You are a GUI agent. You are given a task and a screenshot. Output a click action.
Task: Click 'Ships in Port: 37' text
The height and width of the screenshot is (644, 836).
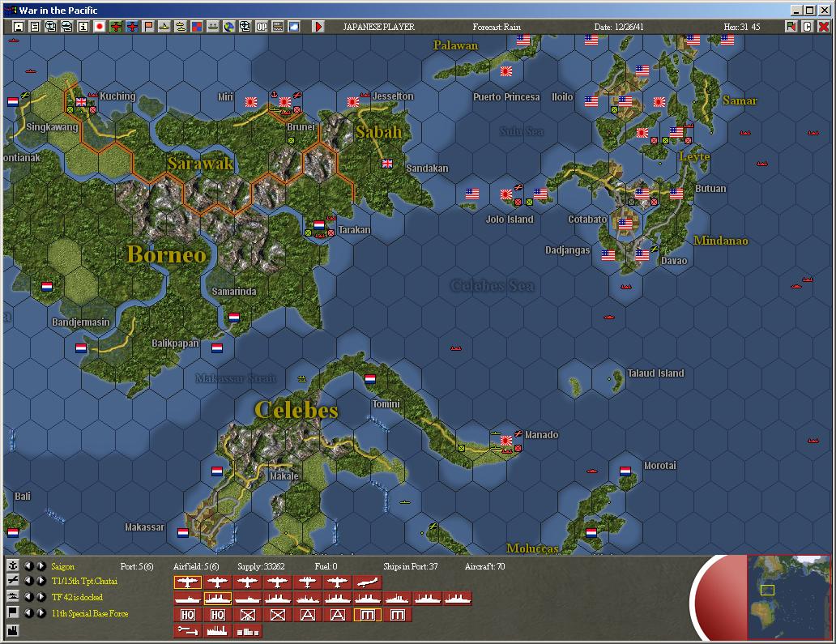(x=410, y=566)
